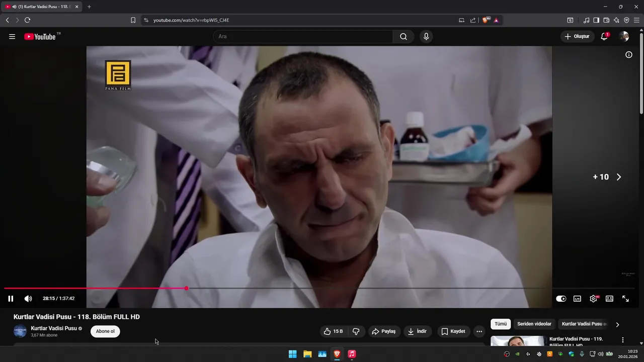644x362 pixels.
Task: Dislike the video
Action: (x=356, y=331)
